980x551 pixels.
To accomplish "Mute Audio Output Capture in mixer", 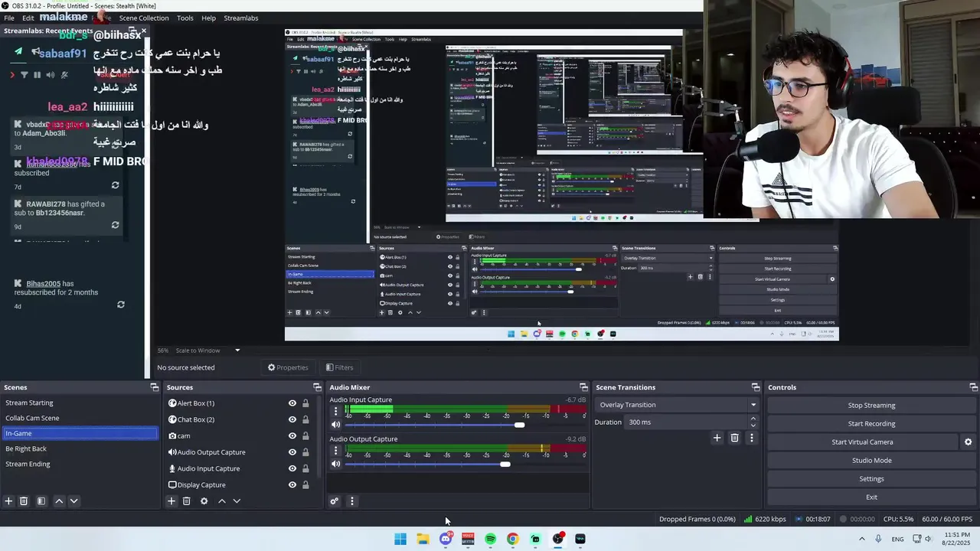I will coord(335,465).
